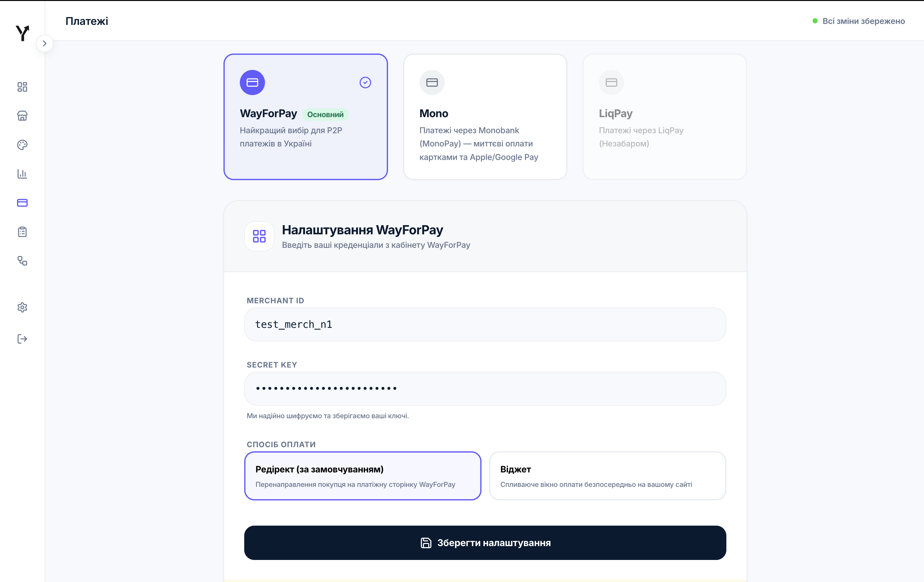Click the Mono card icon

(432, 82)
